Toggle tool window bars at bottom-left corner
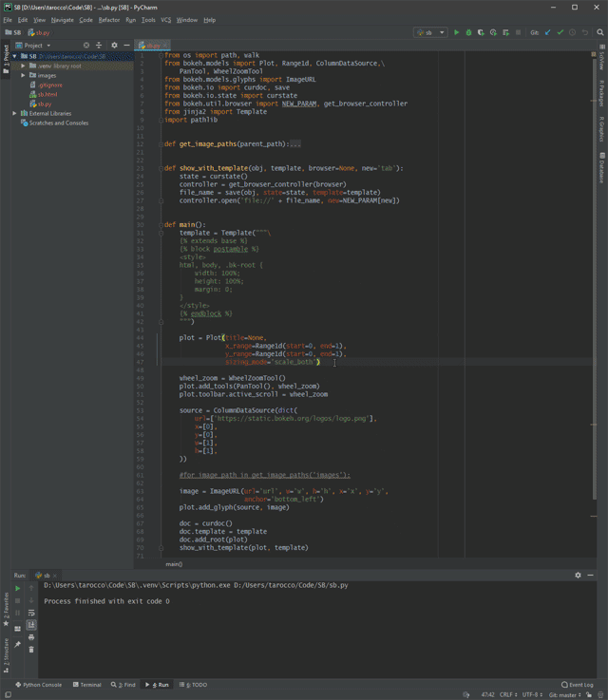The height and width of the screenshot is (700, 608). (8, 694)
